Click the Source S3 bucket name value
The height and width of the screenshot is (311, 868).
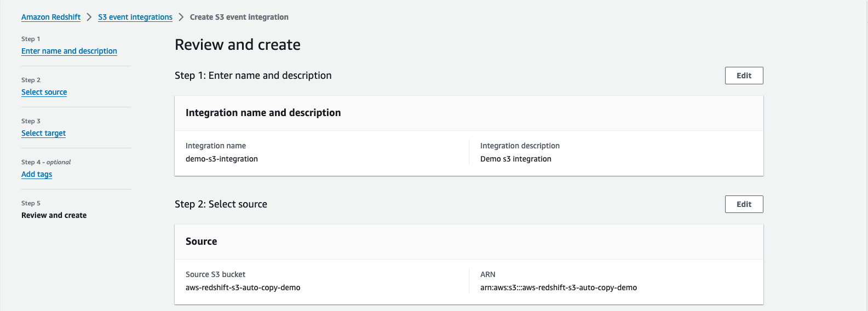(243, 287)
